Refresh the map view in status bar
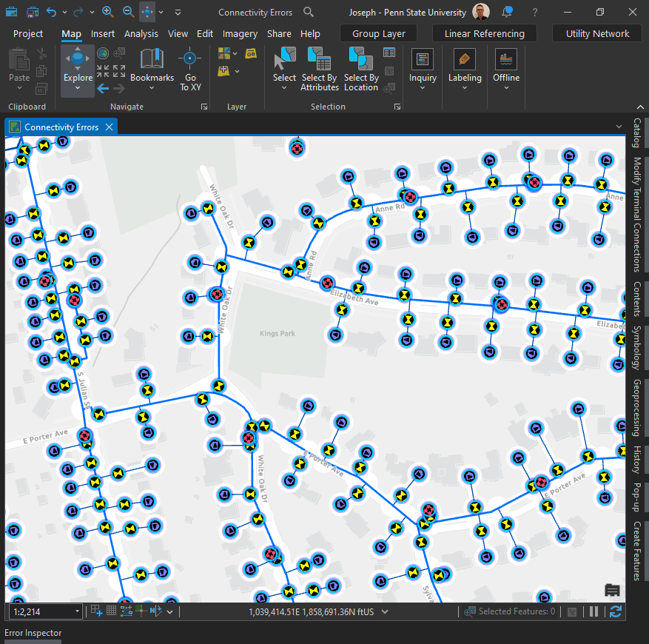 tap(615, 611)
